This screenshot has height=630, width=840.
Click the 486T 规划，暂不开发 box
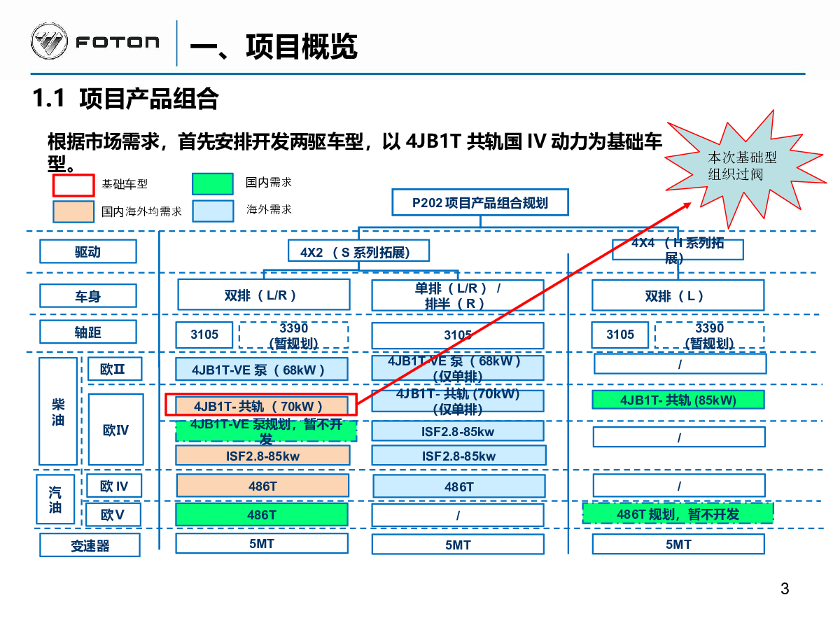(x=678, y=513)
